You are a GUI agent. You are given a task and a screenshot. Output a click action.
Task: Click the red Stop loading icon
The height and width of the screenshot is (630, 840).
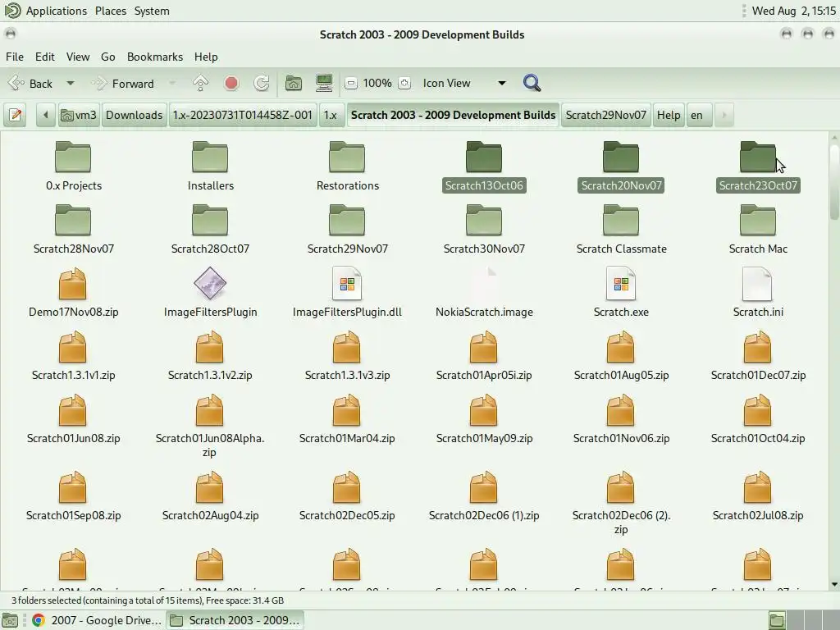[x=231, y=83]
